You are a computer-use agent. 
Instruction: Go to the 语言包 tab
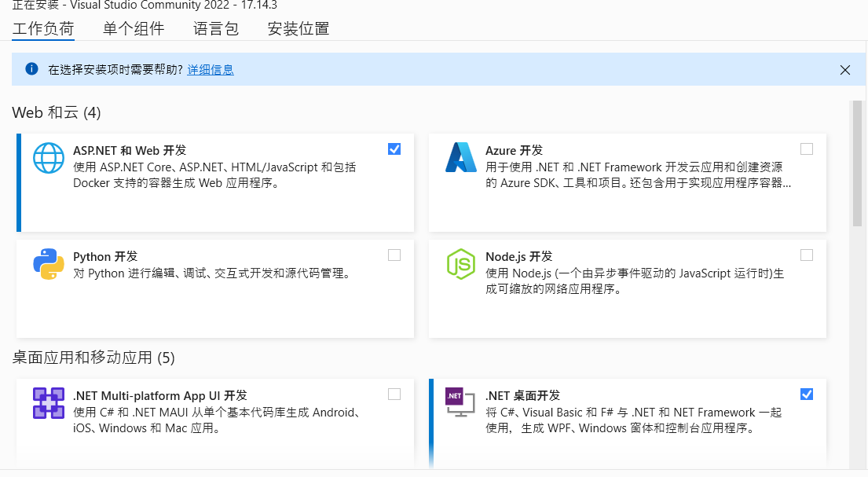click(216, 28)
